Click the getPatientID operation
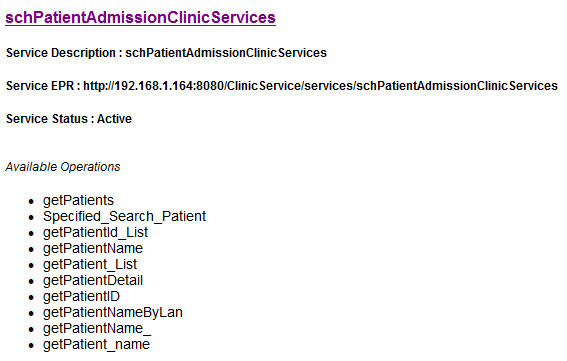This screenshot has width=567, height=361. click(81, 296)
